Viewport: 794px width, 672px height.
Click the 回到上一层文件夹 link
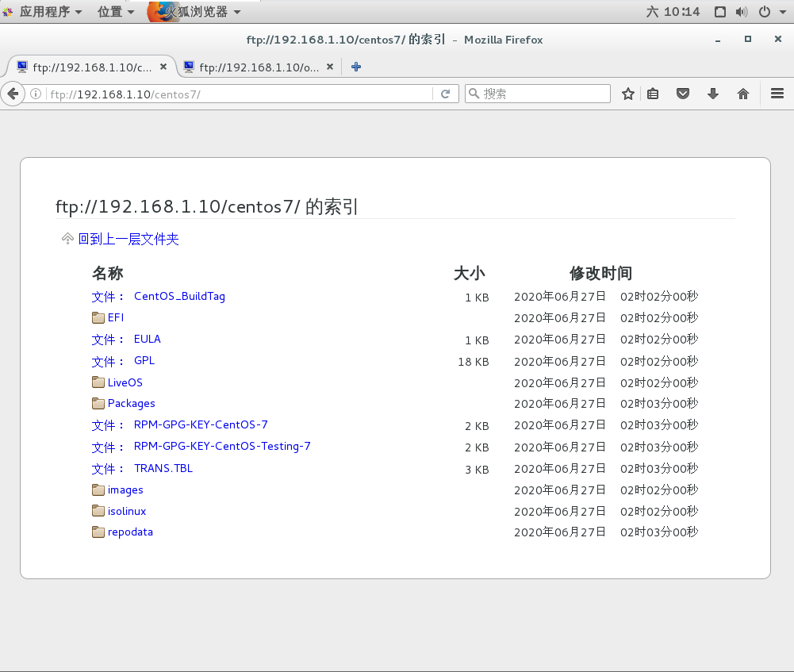click(128, 239)
